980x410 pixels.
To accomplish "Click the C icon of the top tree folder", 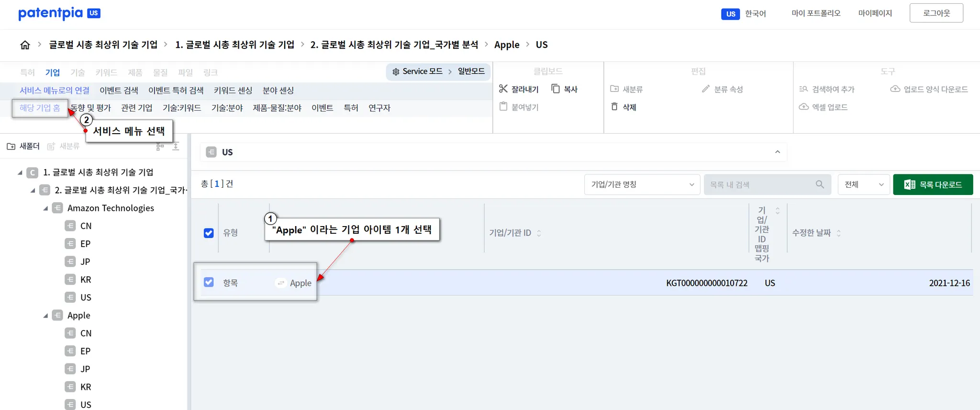I will [33, 172].
